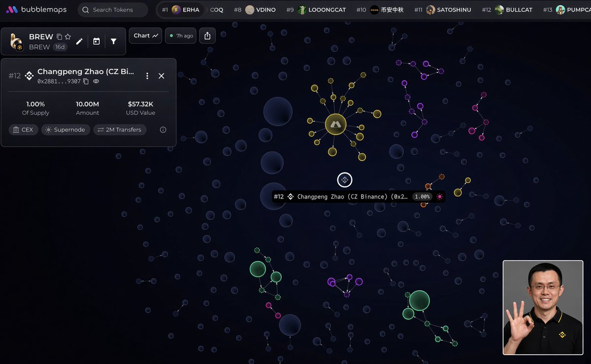Open VDINO token #8
The height and width of the screenshot is (364, 591).
255,10
